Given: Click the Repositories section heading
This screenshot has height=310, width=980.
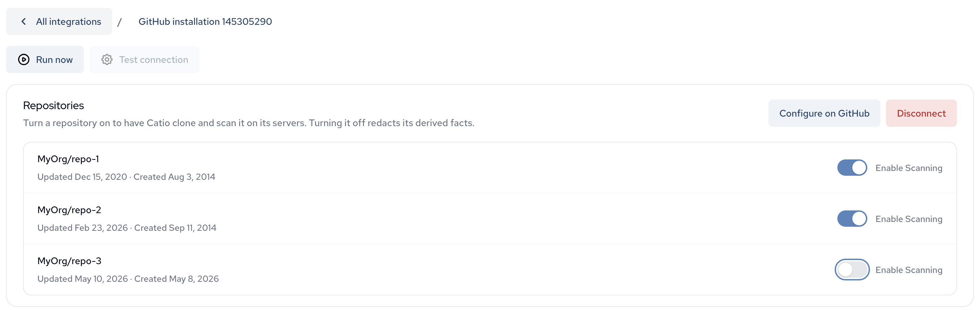Looking at the screenshot, I should pos(54,105).
